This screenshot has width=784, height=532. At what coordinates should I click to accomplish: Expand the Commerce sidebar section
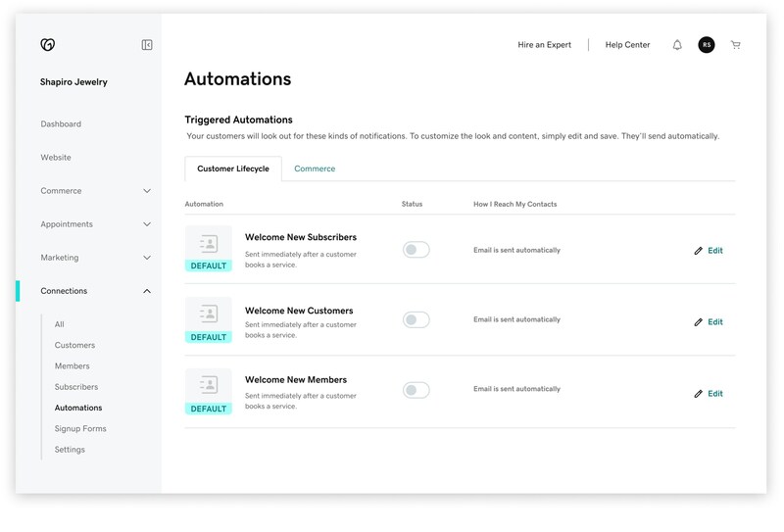pos(147,191)
